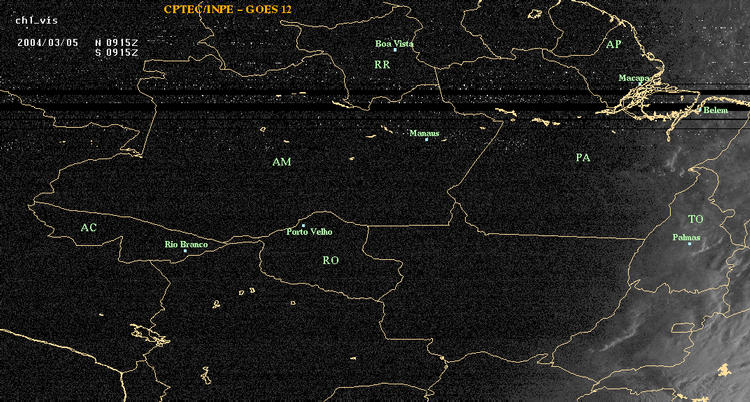Click the AC state label
750x402 pixels.
(88, 228)
